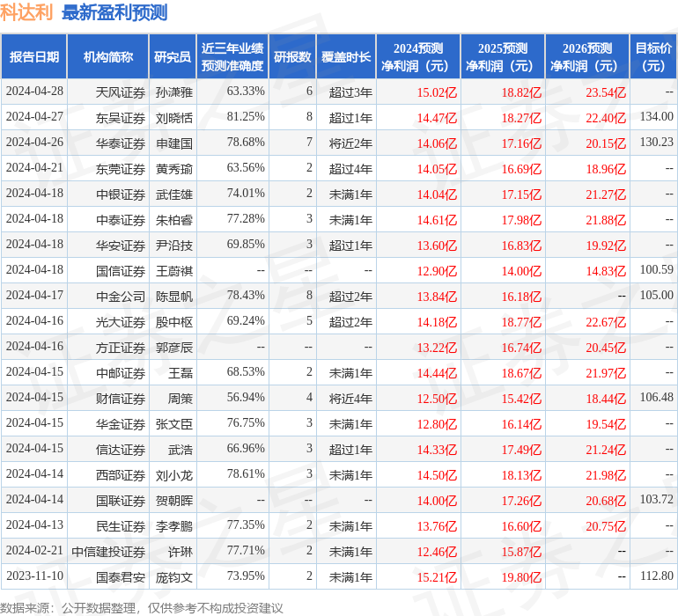Click the 科达利 title text

(x=26, y=12)
